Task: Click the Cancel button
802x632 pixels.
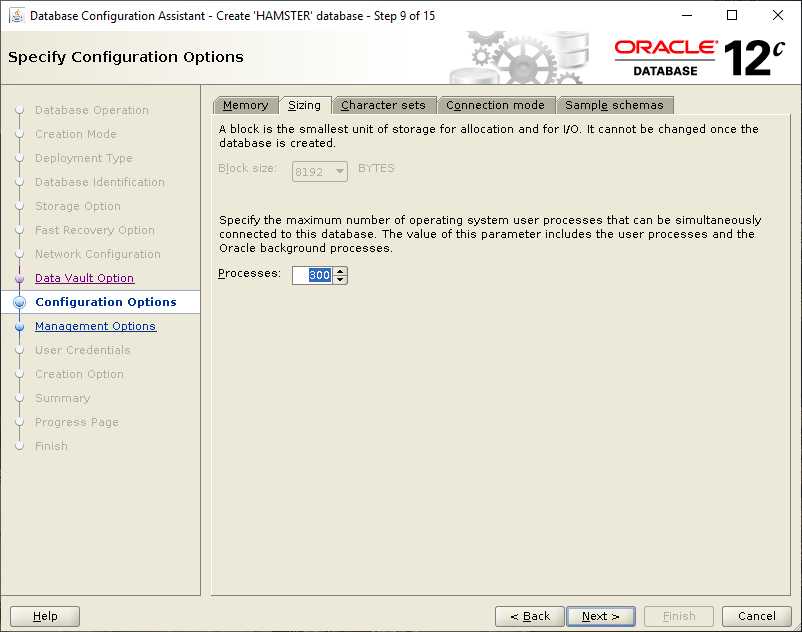Action: pos(756,616)
